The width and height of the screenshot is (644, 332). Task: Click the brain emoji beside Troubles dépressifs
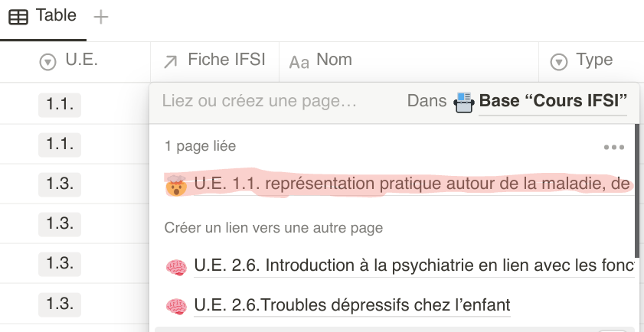pyautogui.click(x=176, y=307)
